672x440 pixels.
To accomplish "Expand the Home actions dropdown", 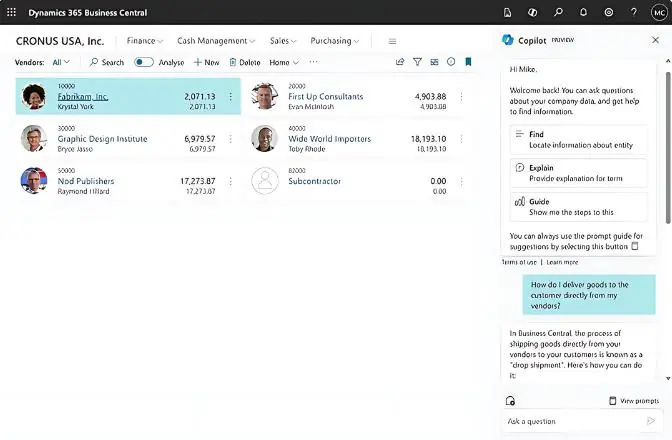I will (284, 63).
